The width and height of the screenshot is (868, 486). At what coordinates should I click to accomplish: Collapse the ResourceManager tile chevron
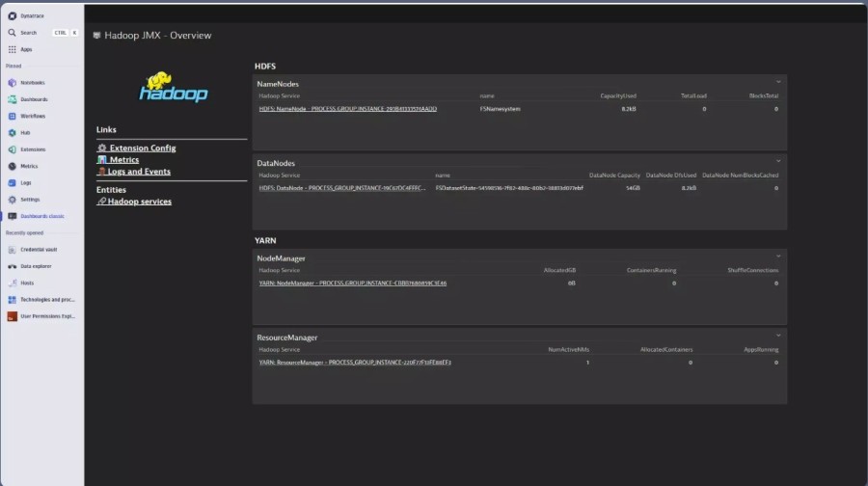click(x=778, y=336)
